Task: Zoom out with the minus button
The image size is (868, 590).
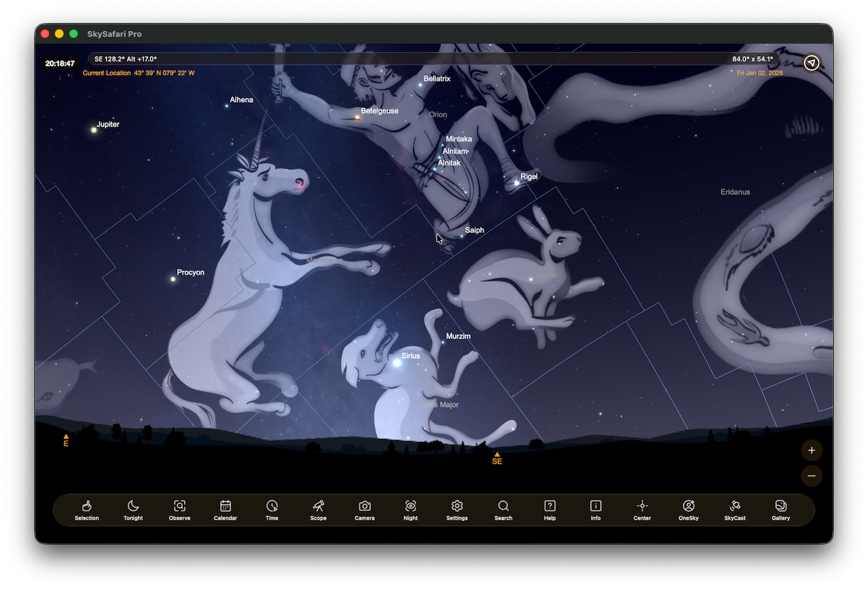Action: pyautogui.click(x=811, y=476)
